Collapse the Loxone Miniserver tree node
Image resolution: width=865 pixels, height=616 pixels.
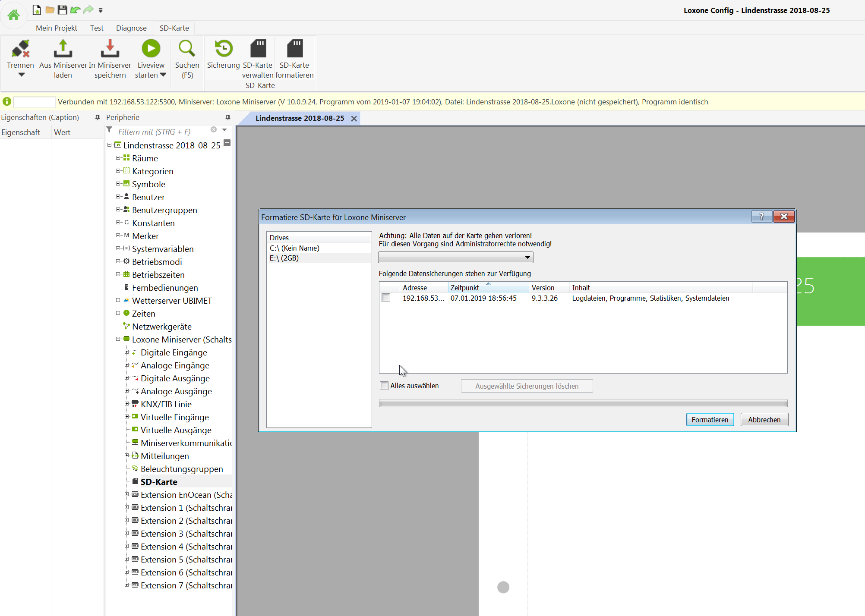point(118,339)
